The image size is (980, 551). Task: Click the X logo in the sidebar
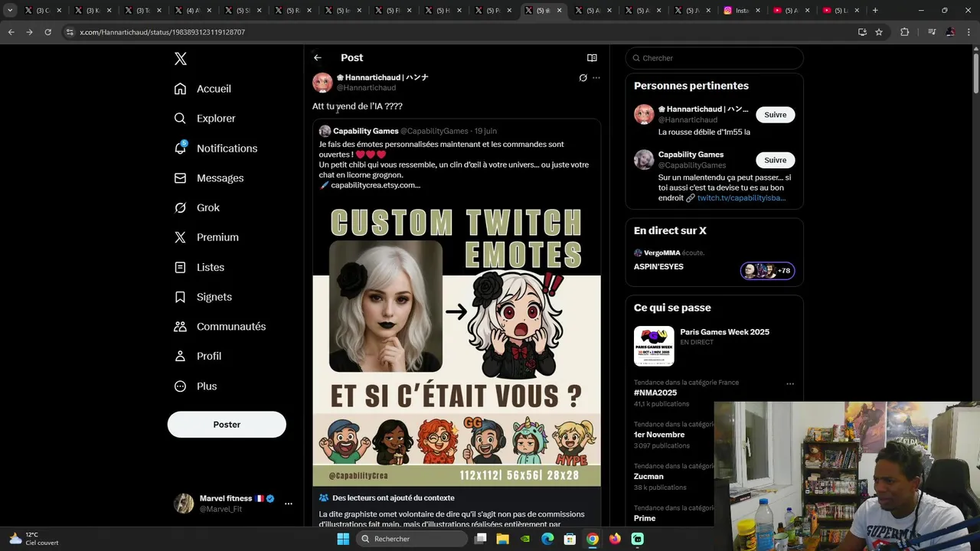tap(180, 59)
